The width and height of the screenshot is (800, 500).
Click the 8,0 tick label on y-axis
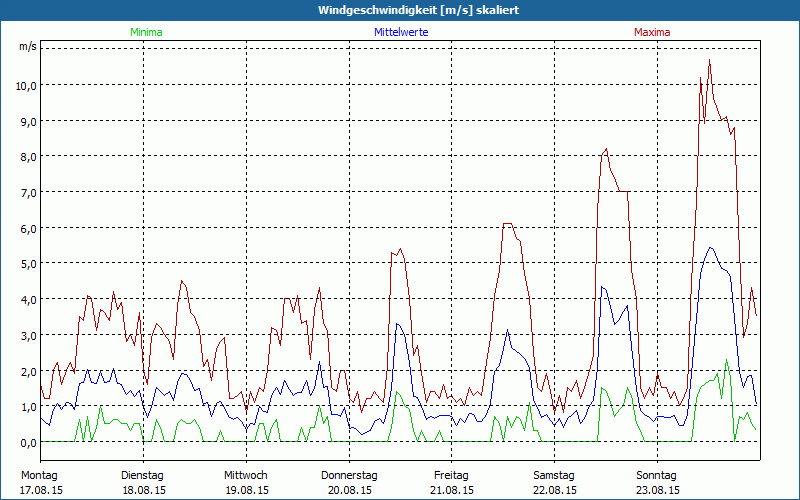coord(26,156)
